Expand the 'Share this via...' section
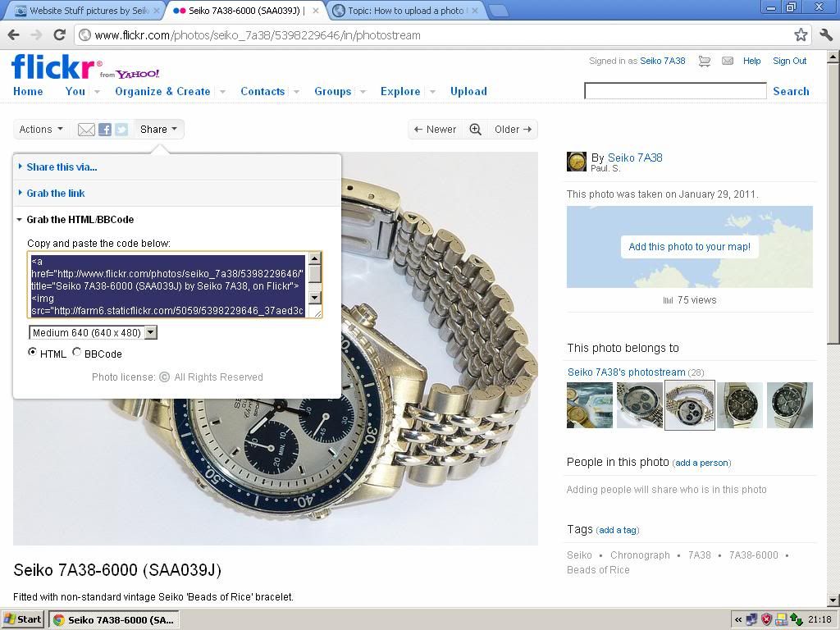Screen dimensions: 840x630 pos(62,167)
